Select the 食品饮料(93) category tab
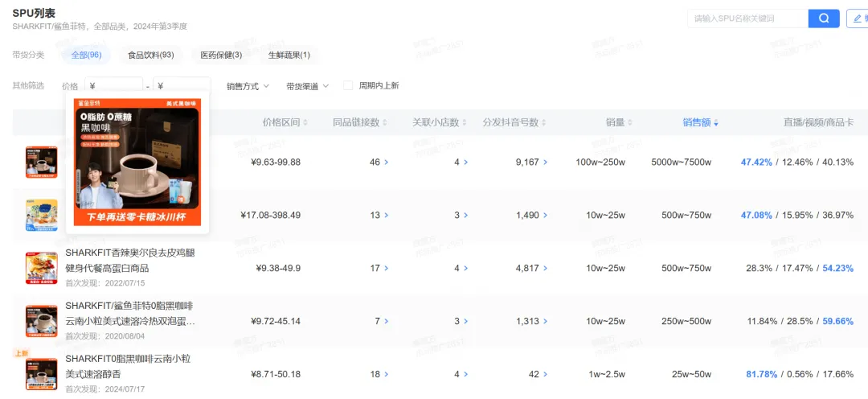The width and height of the screenshot is (868, 399). [150, 55]
